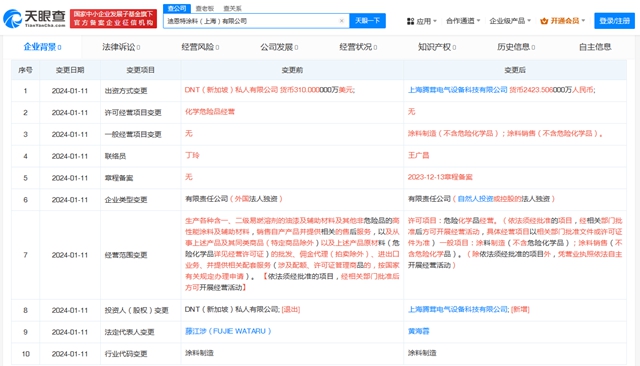Image resolution: width=640 pixels, height=366 pixels.
Task: Open the new legal representative link in row 9
Action: click(418, 331)
